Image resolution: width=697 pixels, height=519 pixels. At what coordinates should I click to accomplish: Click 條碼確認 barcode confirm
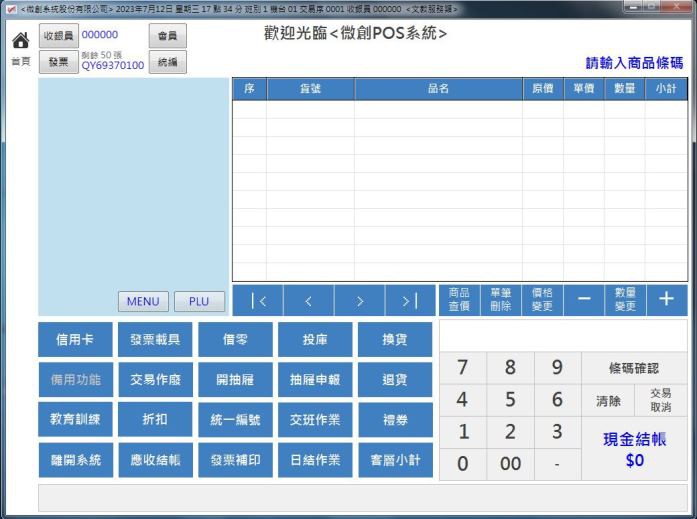634,368
